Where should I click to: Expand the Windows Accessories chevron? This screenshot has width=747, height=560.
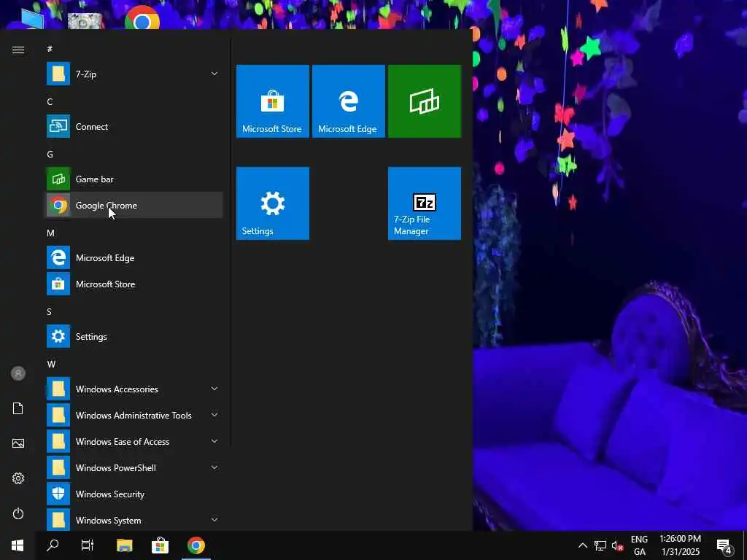pyautogui.click(x=214, y=389)
